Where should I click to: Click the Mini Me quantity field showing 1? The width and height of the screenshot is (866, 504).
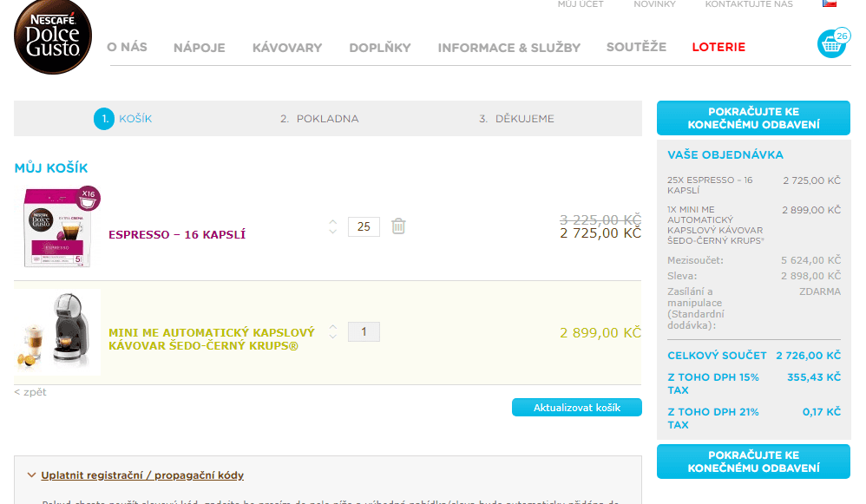(364, 331)
